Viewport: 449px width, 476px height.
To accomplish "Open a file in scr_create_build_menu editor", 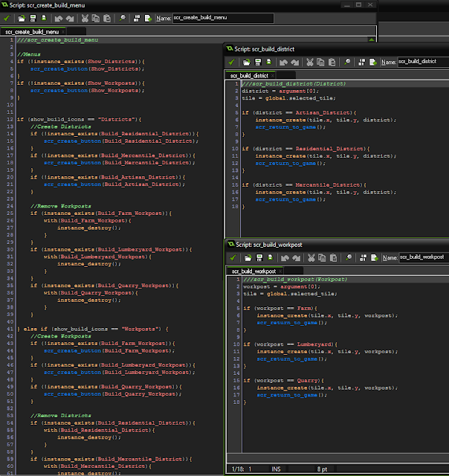I will 22,17.
